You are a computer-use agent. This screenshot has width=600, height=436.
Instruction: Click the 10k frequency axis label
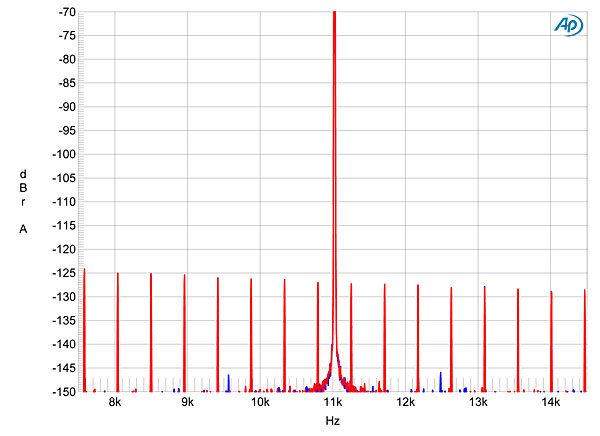click(x=260, y=402)
